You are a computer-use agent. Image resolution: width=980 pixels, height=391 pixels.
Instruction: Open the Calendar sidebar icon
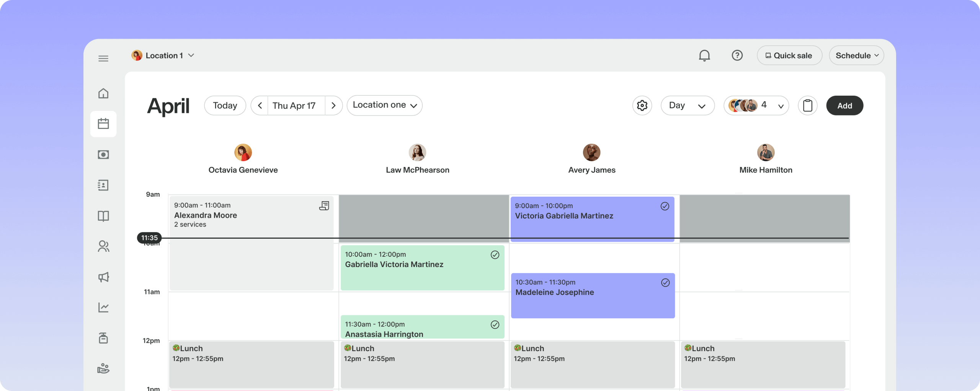[103, 124]
